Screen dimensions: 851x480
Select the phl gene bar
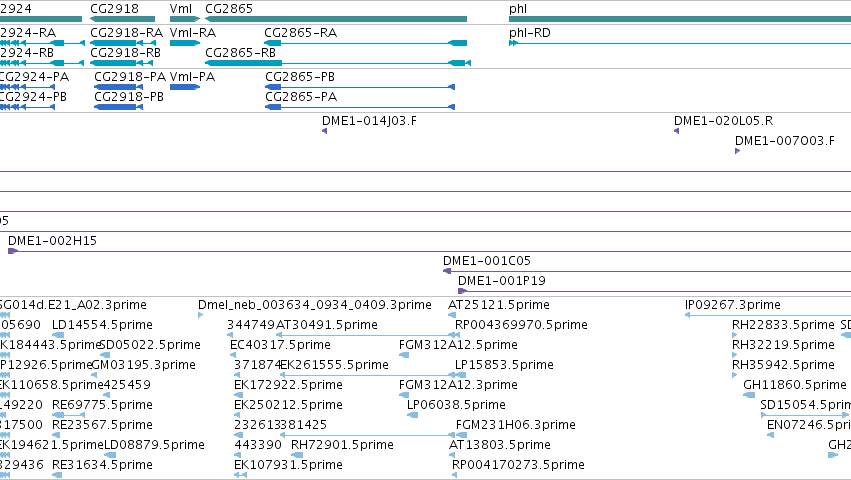pyautogui.click(x=679, y=19)
